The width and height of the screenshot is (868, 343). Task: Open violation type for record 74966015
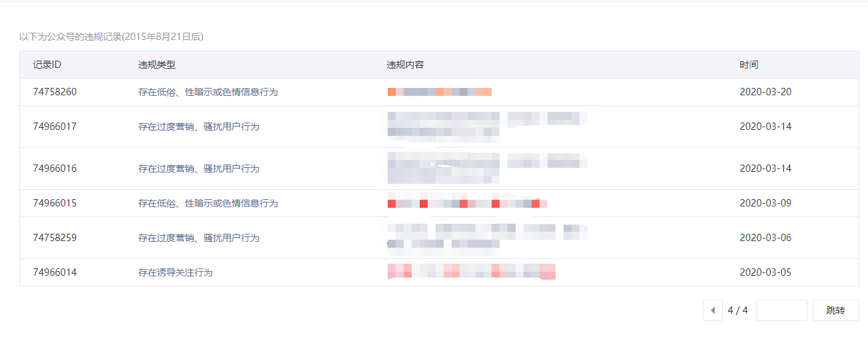208,203
